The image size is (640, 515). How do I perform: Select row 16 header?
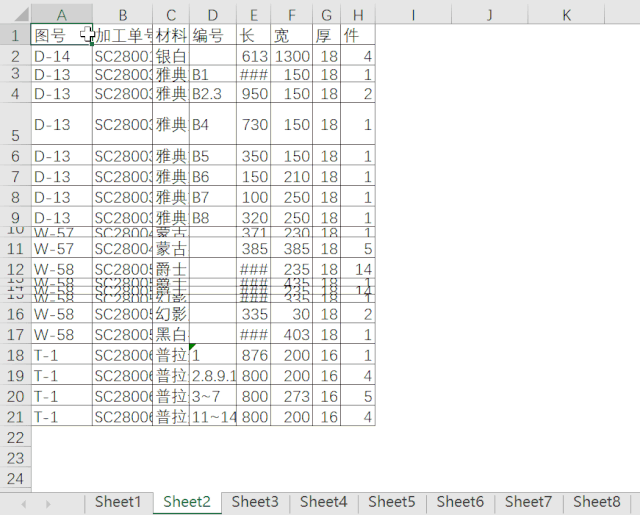(16, 313)
